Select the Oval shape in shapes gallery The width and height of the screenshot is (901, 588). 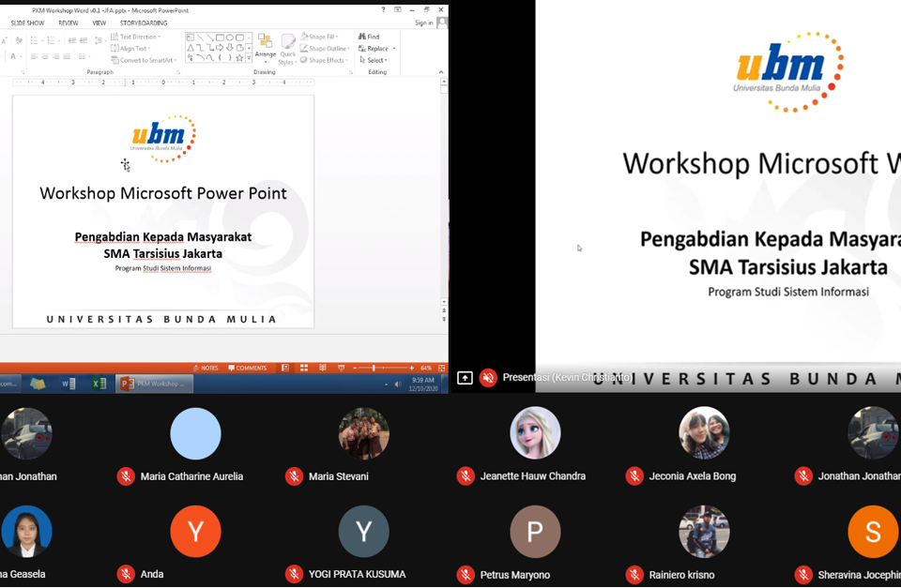click(229, 38)
